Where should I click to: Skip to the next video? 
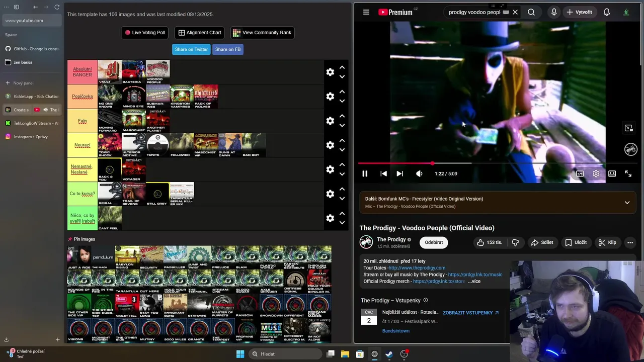pyautogui.click(x=399, y=173)
